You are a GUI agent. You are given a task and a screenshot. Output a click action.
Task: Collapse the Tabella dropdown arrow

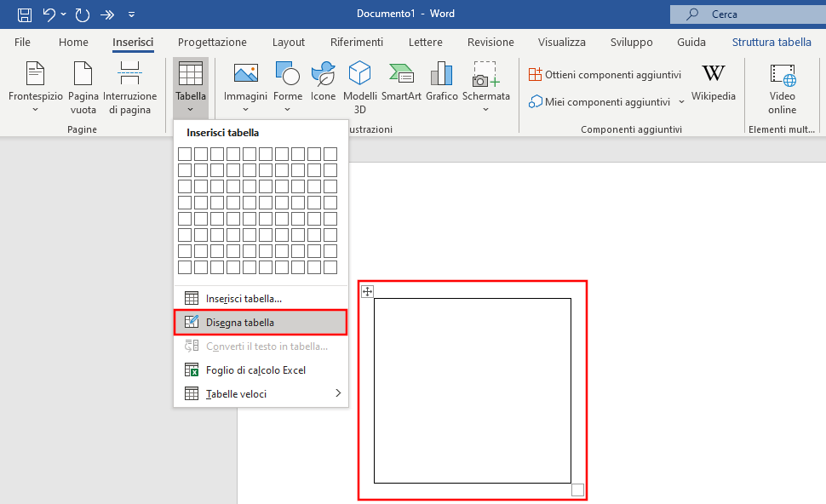click(191, 110)
